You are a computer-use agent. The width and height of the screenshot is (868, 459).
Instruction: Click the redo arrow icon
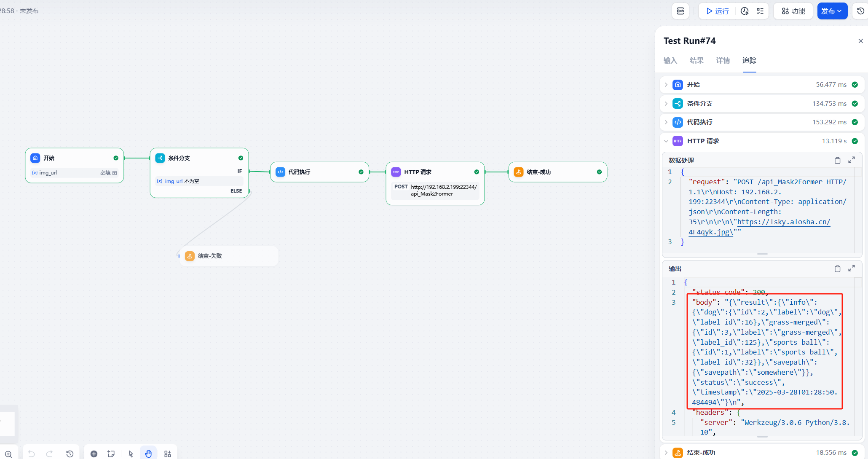49,454
